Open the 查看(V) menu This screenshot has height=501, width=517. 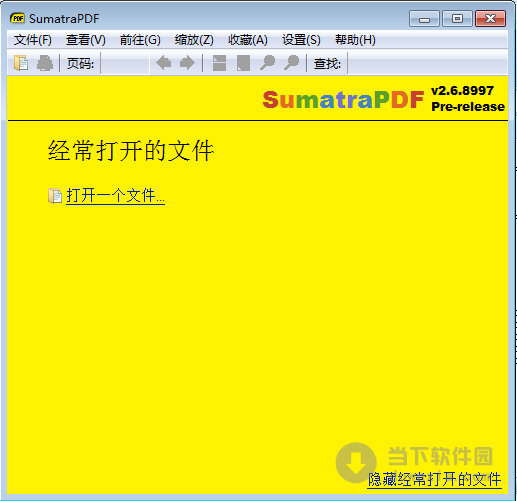pos(86,40)
